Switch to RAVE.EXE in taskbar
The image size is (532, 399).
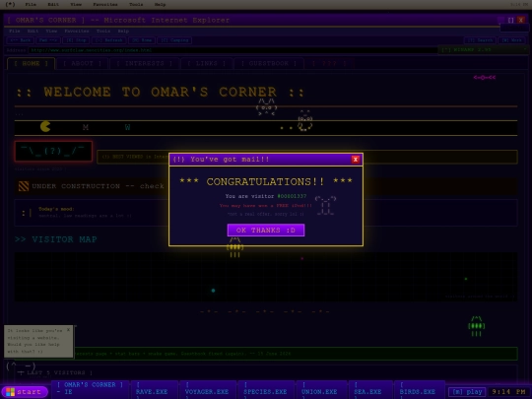(x=155, y=389)
